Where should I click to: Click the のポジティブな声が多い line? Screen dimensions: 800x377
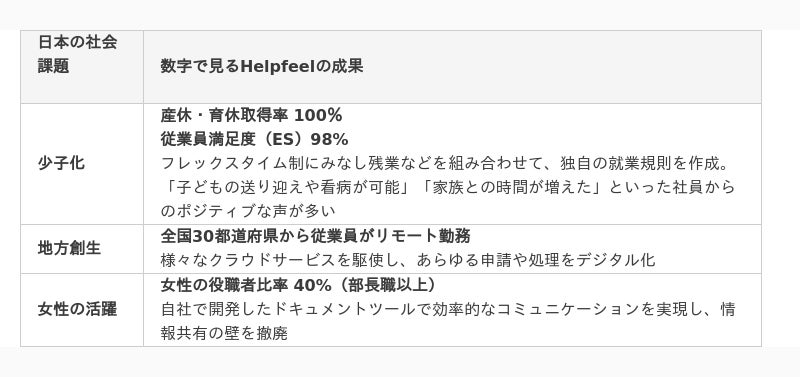point(248,211)
